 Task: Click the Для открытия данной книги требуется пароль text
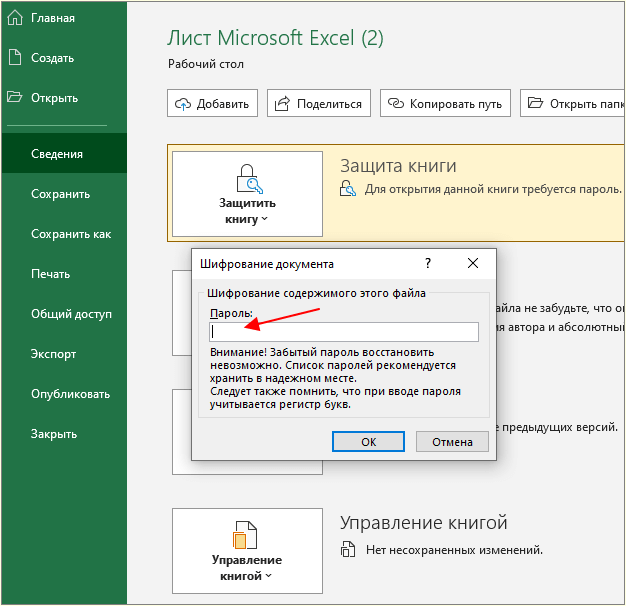tap(493, 189)
